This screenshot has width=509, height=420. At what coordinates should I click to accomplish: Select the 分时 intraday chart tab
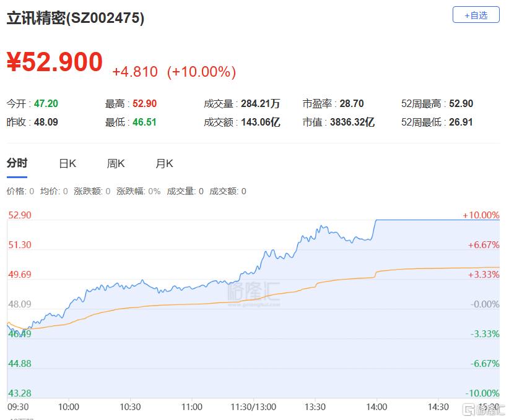[17, 163]
